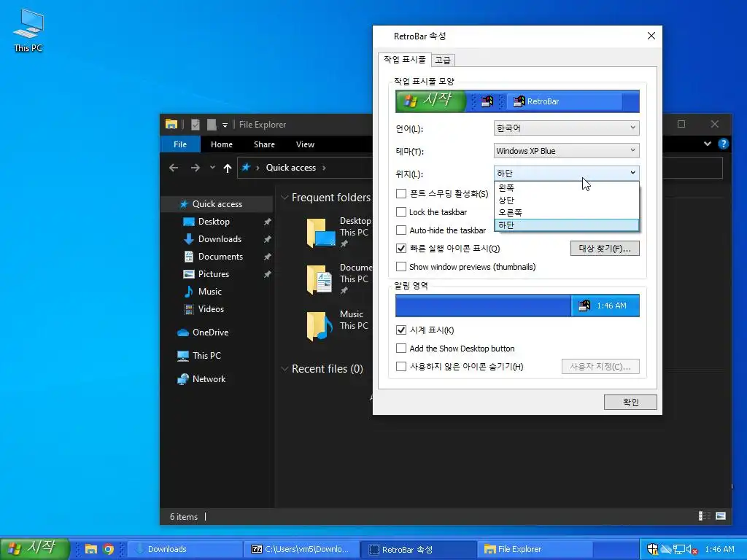Viewport: 747px width, 560px height.
Task: Uncheck 시계 표시 checkbox
Action: coord(401,330)
